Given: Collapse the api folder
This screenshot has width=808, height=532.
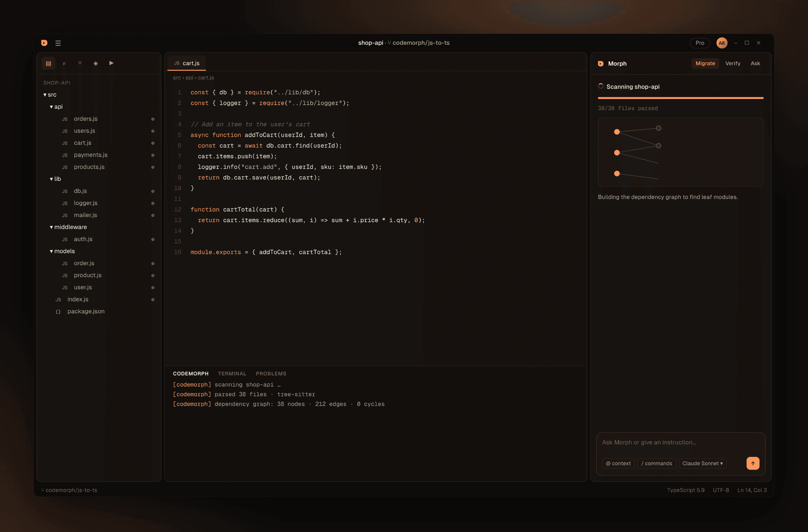Looking at the screenshot, I should click(56, 107).
